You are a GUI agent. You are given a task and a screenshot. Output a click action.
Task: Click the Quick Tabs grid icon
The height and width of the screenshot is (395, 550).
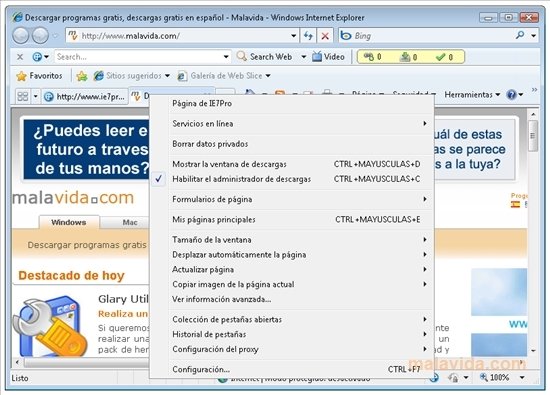[x=23, y=96]
